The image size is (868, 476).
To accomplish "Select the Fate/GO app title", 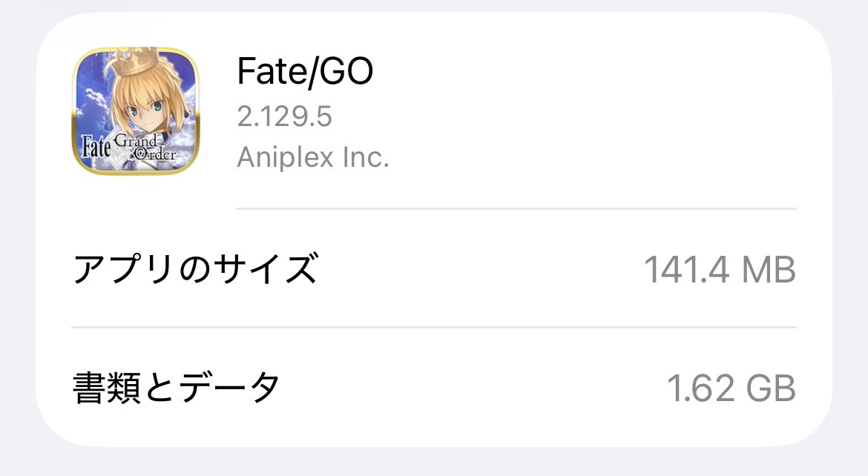I will pos(305,71).
